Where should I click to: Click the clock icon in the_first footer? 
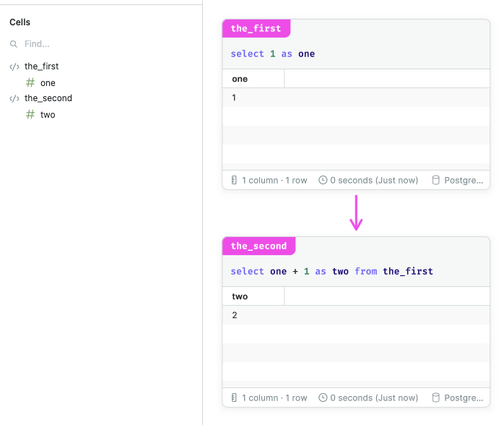323,180
